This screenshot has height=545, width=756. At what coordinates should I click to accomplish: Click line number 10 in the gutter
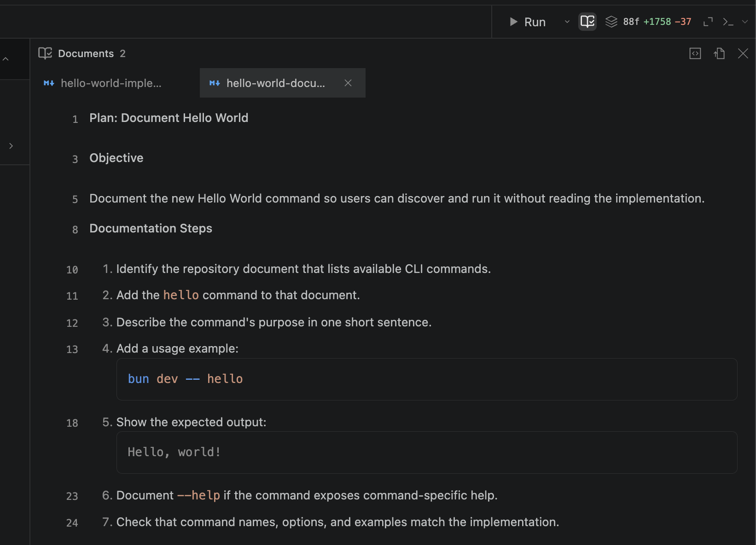pos(72,270)
